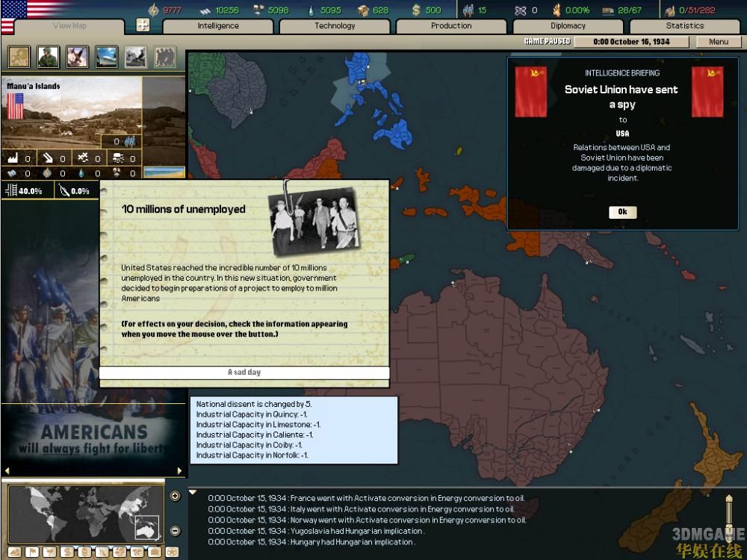The height and width of the screenshot is (560, 747).
Task: Click the cross icon beside View Map
Action: [143, 25]
